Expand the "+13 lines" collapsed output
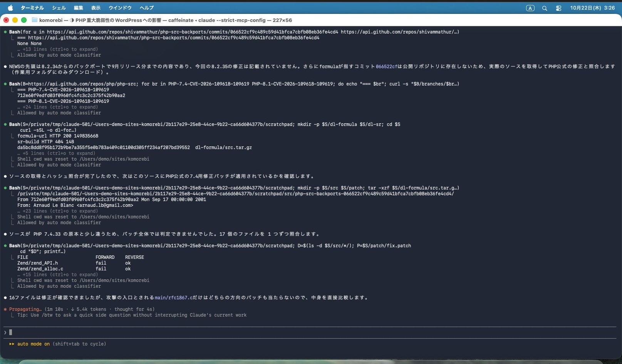 (58, 49)
